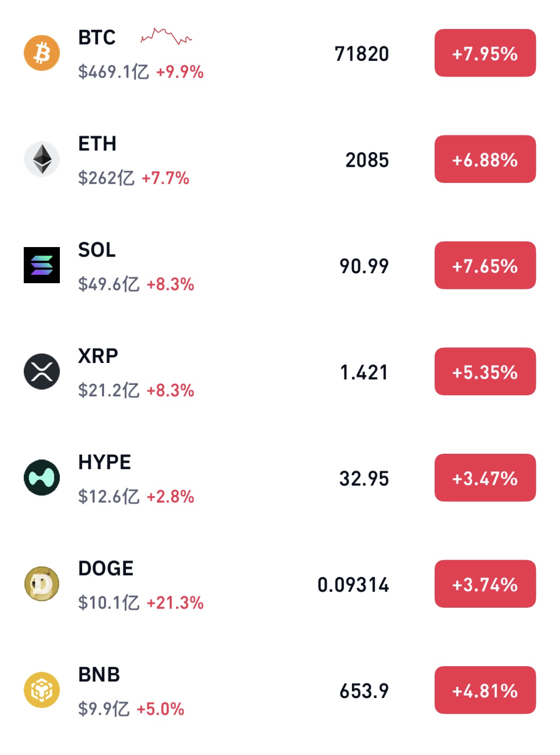560x755 pixels.
Task: Click the Bitcoin coin icon
Action: coord(42,53)
